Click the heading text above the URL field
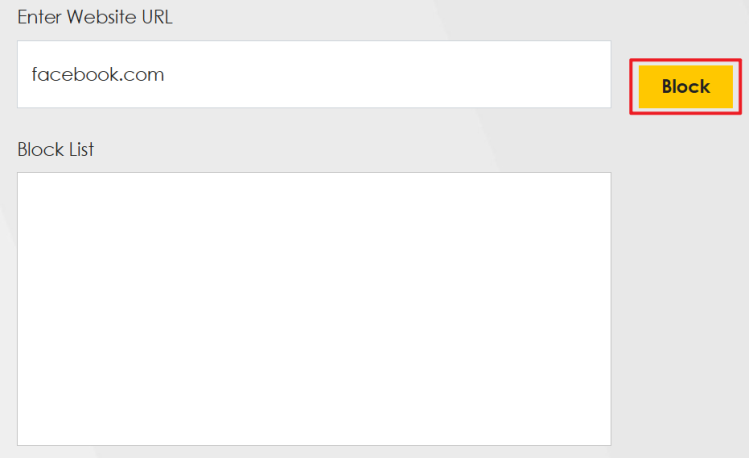Viewport: 749px width, 458px height. pyautogui.click(x=95, y=18)
